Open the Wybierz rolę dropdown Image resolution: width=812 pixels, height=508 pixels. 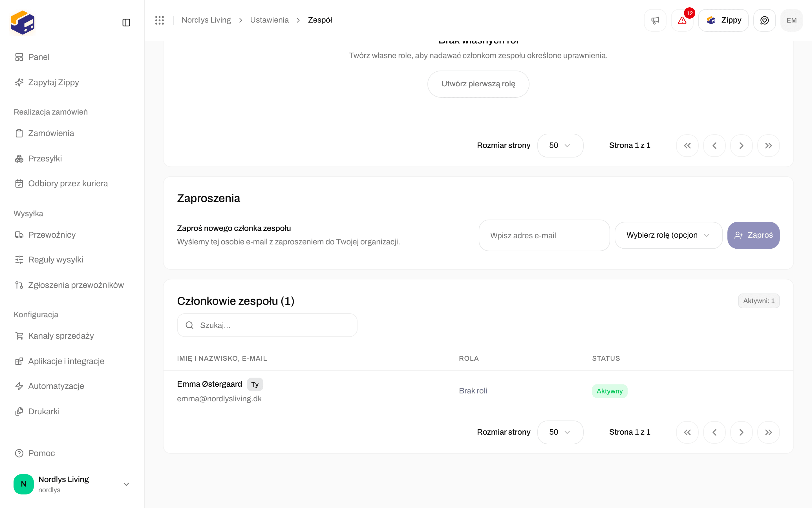[668, 235]
